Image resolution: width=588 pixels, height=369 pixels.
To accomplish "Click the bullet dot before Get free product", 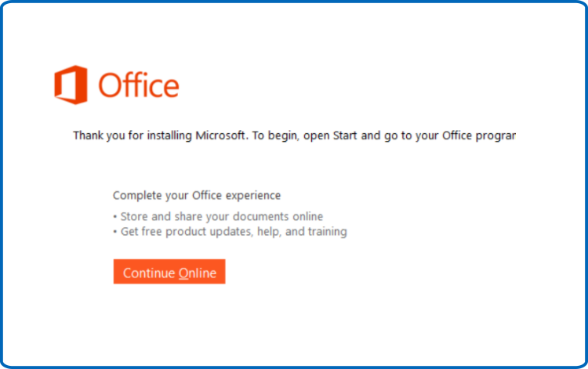I will coord(115,232).
